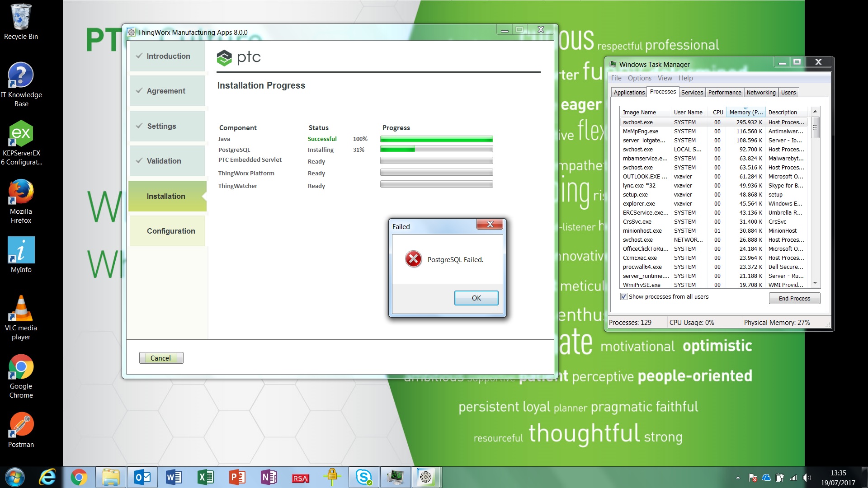
Task: Open Excel from the taskbar
Action: click(x=206, y=477)
